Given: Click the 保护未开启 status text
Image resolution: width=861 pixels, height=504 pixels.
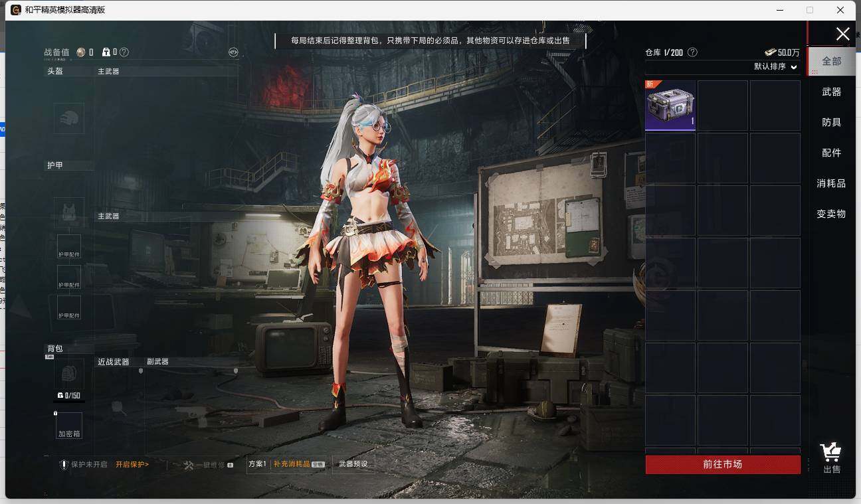Looking at the screenshot, I should pos(89,465).
